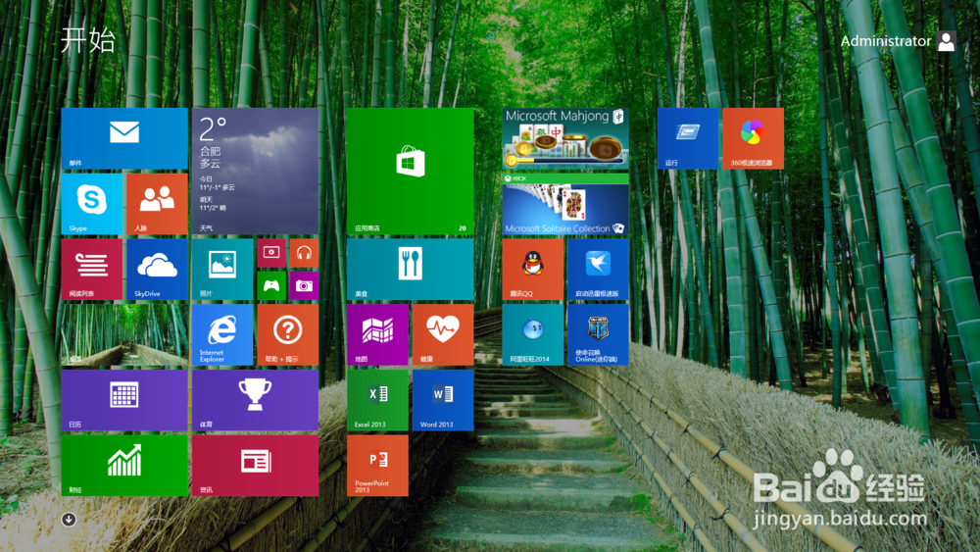Launch the 阿里旺旺2014 tile
Image resolution: width=980 pixels, height=552 pixels.
point(532,334)
